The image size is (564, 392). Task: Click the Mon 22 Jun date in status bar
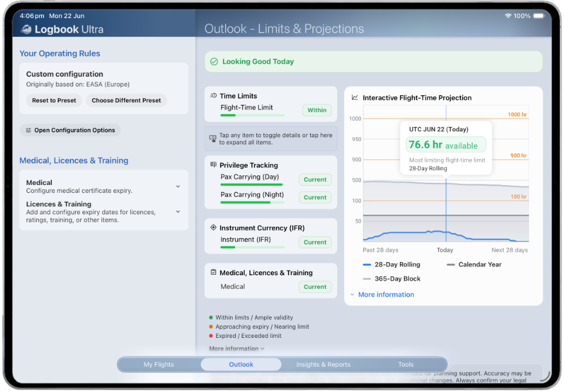click(x=67, y=16)
